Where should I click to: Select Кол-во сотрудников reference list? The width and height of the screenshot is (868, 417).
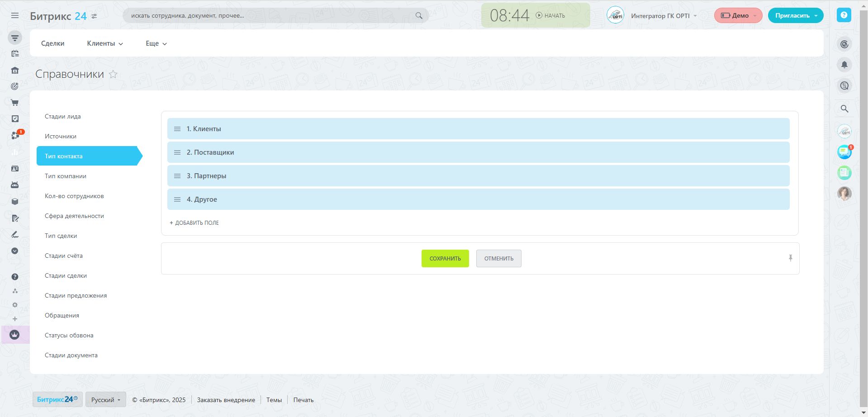click(x=74, y=196)
